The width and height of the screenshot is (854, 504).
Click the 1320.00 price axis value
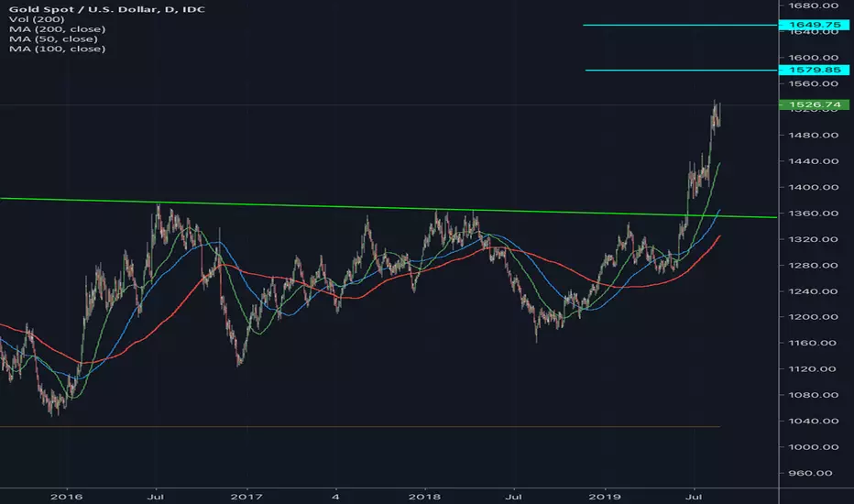[x=814, y=239]
